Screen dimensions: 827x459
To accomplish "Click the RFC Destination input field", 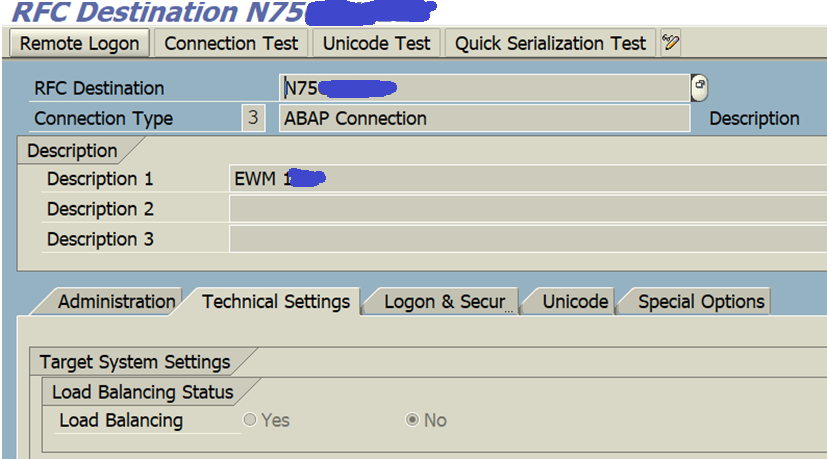I will pyautogui.click(x=484, y=88).
